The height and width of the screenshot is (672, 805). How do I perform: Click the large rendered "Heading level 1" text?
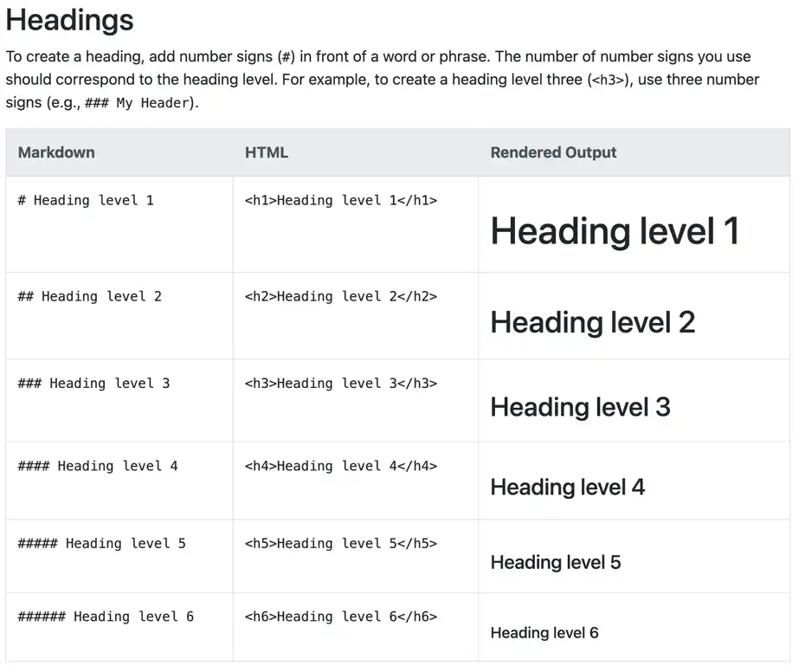tap(615, 231)
